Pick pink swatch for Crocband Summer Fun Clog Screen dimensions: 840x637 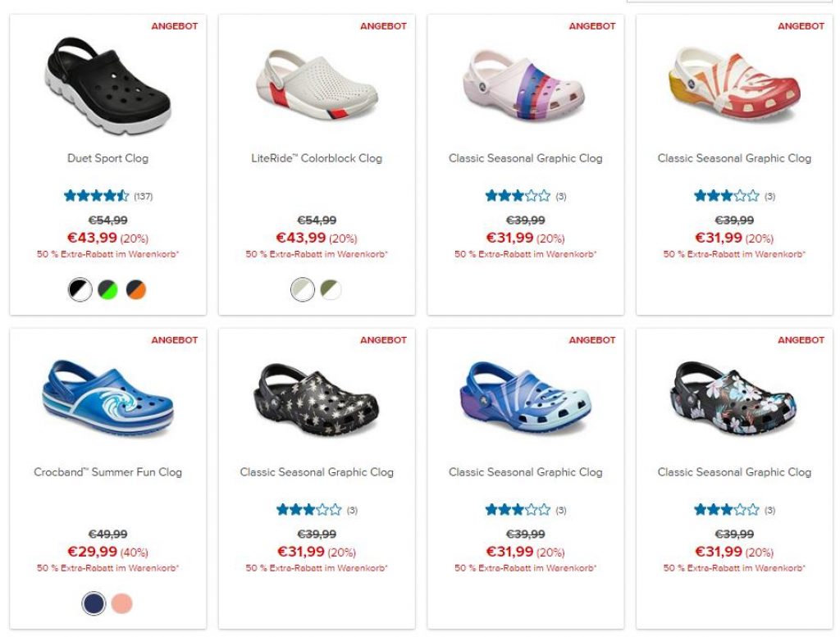122,603
